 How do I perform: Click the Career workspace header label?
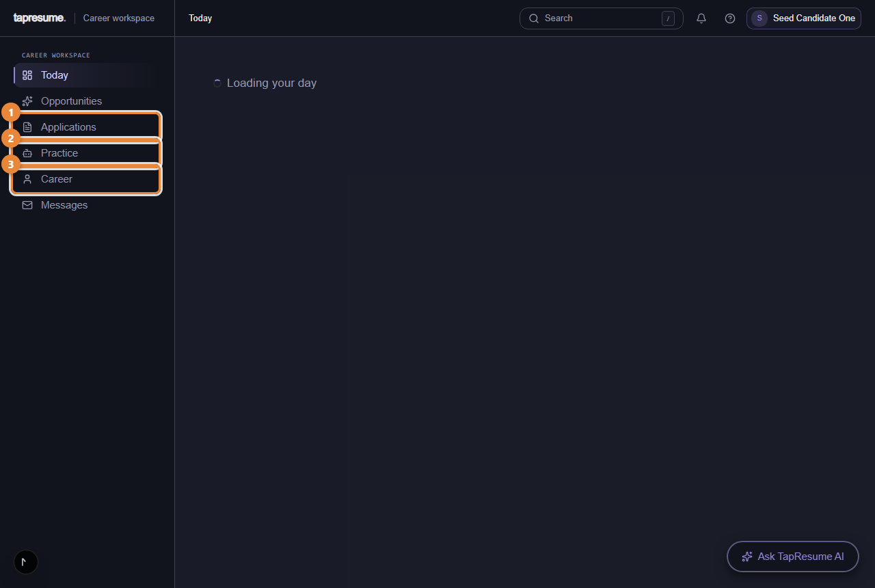tap(119, 18)
